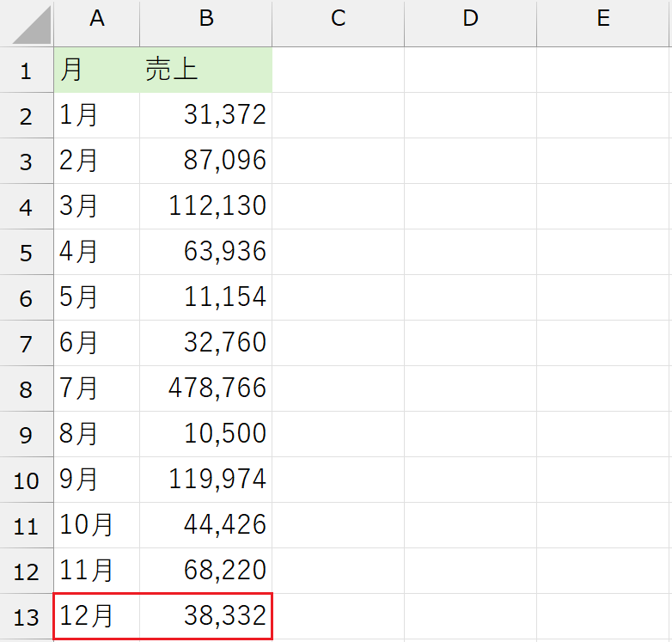The image size is (672, 642).
Task: Select row 1 header
Action: [26, 70]
